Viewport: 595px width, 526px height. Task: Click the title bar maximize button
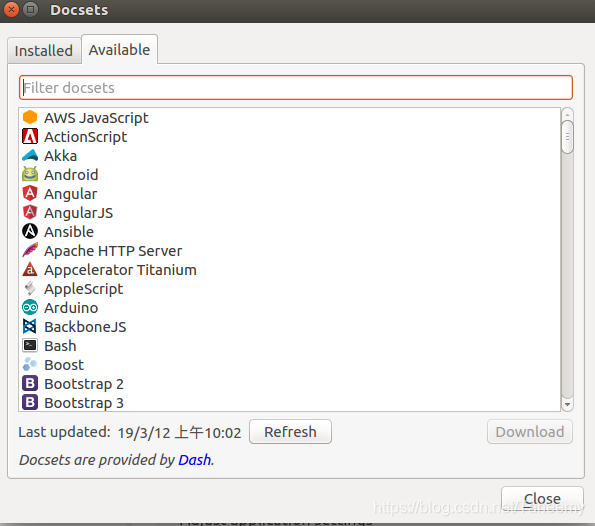[x=31, y=9]
